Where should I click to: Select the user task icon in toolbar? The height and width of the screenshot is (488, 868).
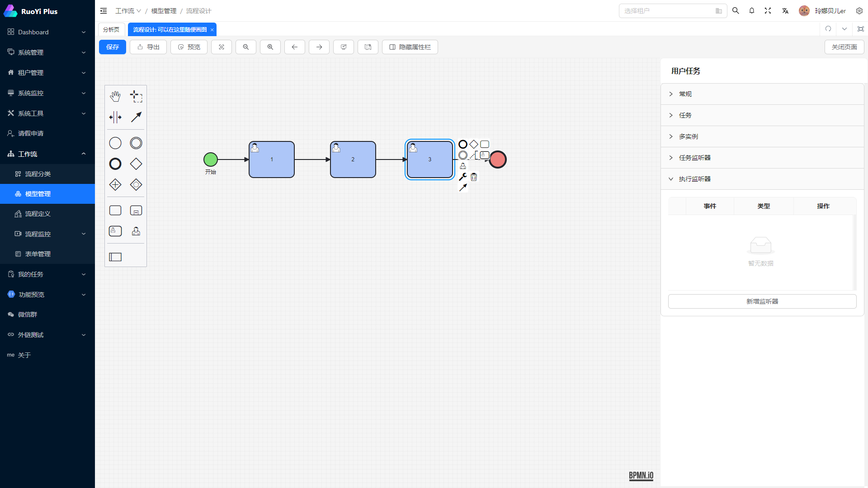pyautogui.click(x=115, y=231)
